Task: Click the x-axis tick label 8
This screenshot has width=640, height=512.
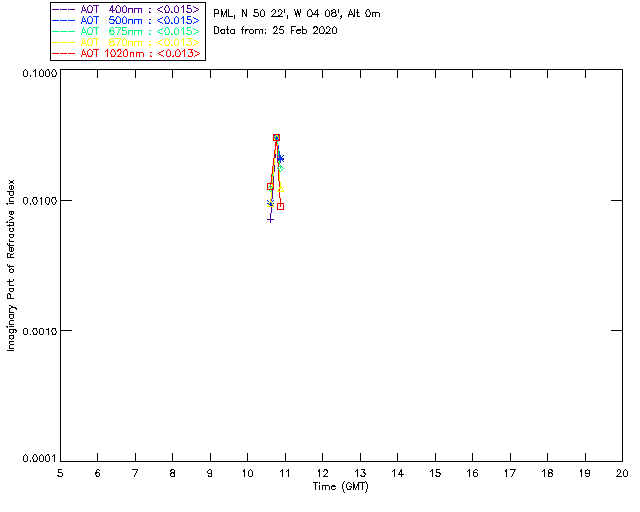Action: pos(173,473)
